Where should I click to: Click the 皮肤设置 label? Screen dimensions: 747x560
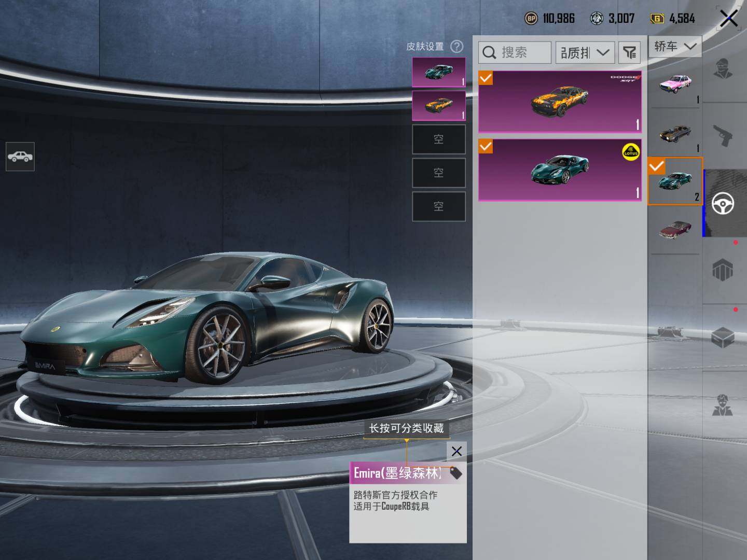point(425,47)
